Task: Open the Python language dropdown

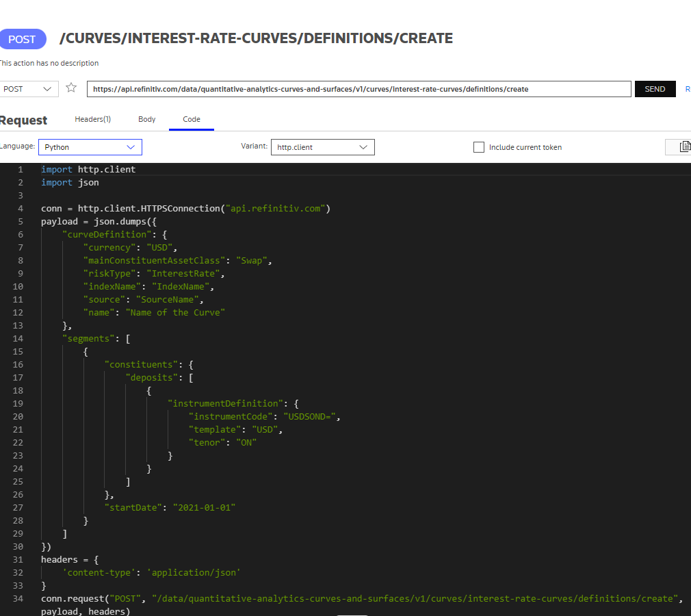Action: pyautogui.click(x=90, y=147)
